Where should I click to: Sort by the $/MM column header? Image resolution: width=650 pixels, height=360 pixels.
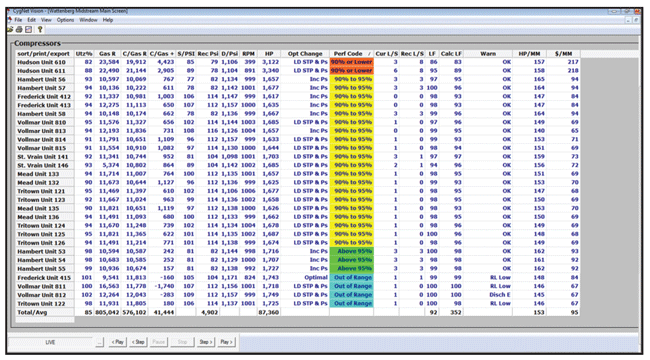click(563, 54)
